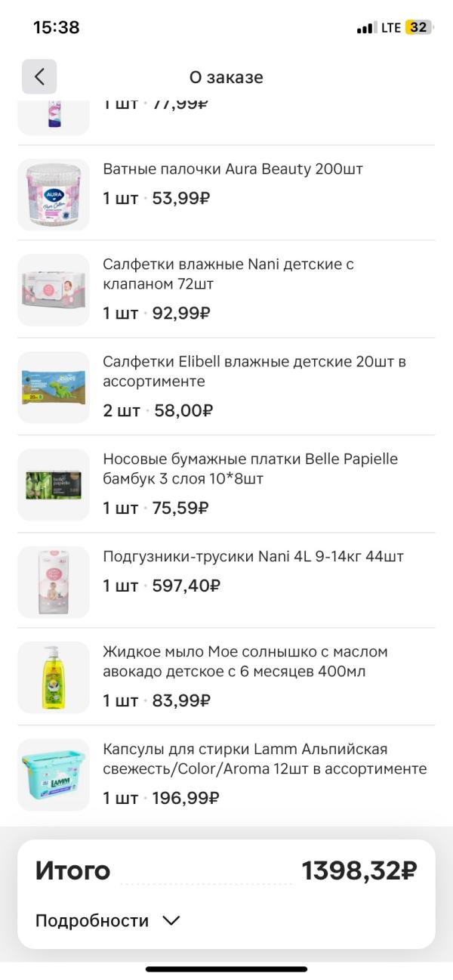Open Nani wet wipes product image

point(54,290)
